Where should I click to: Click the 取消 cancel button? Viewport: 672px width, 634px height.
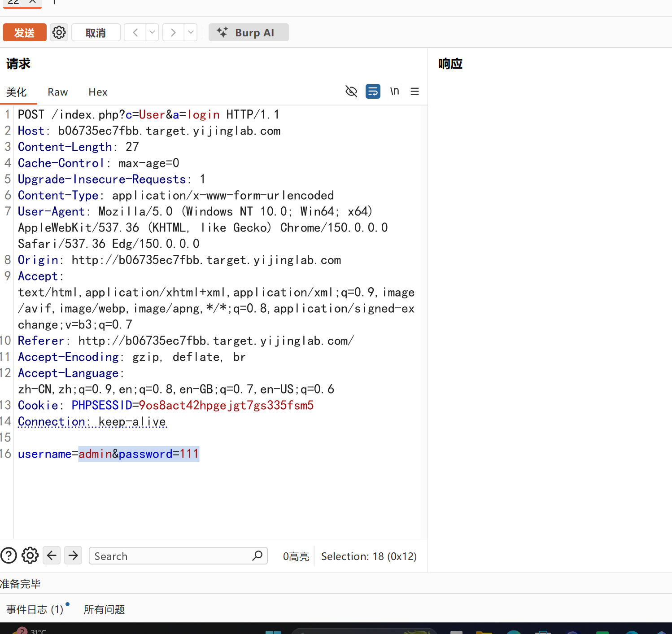(x=96, y=32)
